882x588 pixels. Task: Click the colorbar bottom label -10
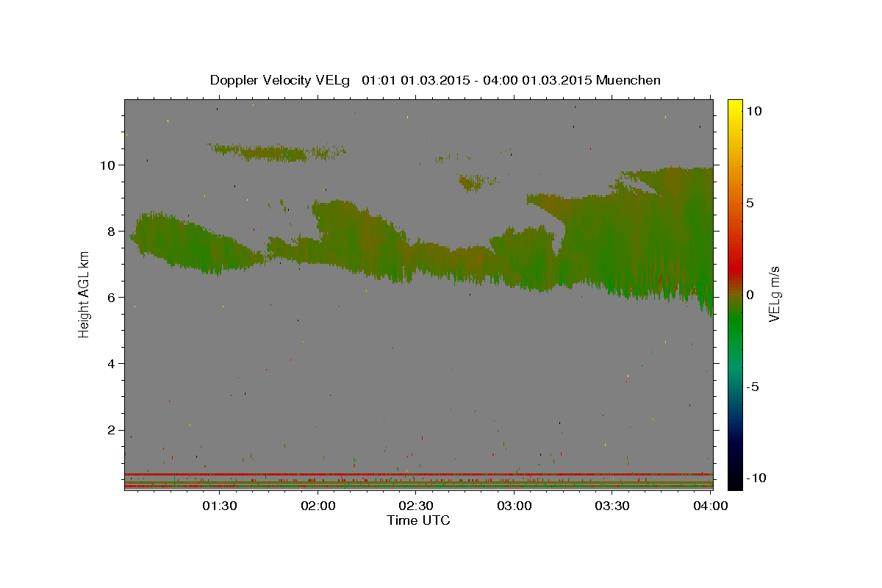pyautogui.click(x=756, y=478)
